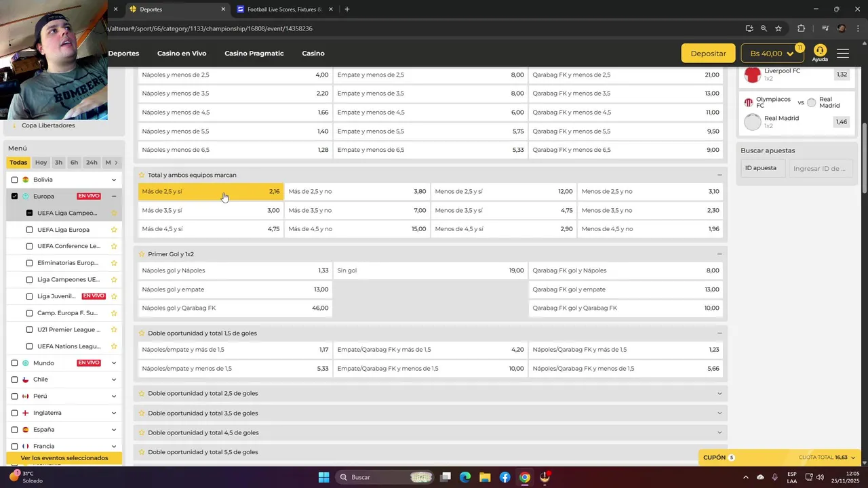Toggle the UEFA Liga Campeones checkbox
Viewport: 868px width, 488px height.
click(x=29, y=213)
